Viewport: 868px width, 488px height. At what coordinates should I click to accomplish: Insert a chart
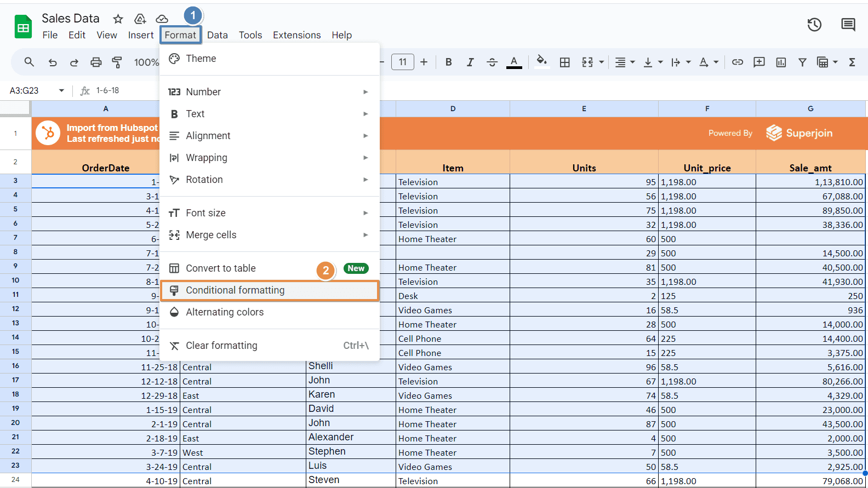point(781,62)
